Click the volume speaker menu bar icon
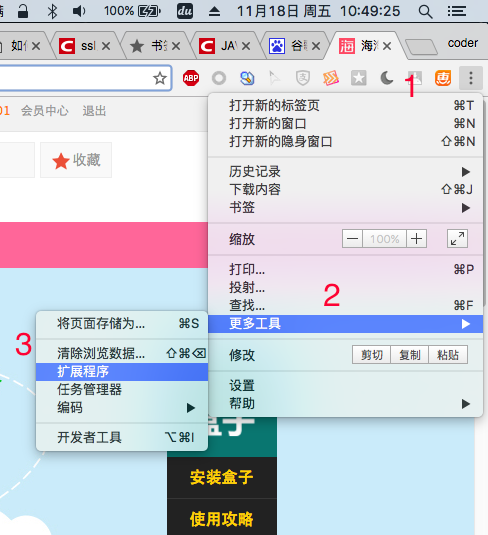This screenshot has height=535, width=488. pos(79,12)
